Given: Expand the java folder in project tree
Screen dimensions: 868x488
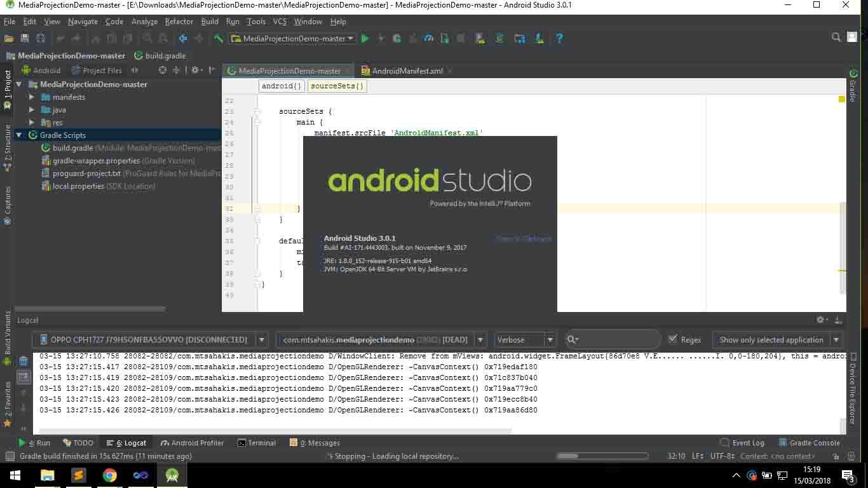Looking at the screenshot, I should pos(32,110).
